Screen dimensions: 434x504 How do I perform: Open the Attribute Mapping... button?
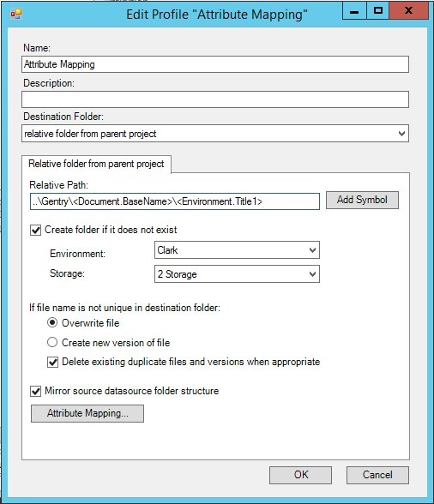[87, 413]
